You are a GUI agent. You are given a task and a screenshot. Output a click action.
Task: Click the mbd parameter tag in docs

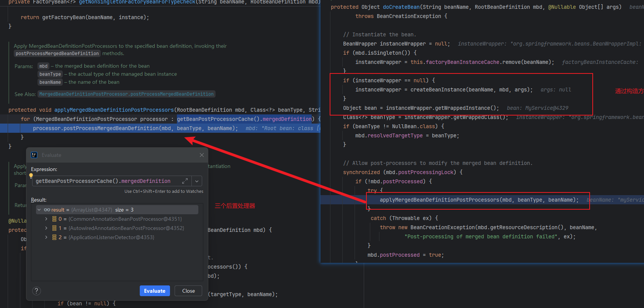[44, 66]
